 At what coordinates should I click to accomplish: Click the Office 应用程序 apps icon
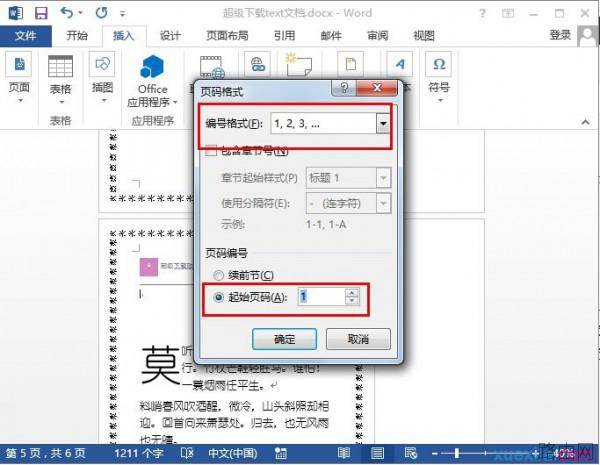click(152, 67)
